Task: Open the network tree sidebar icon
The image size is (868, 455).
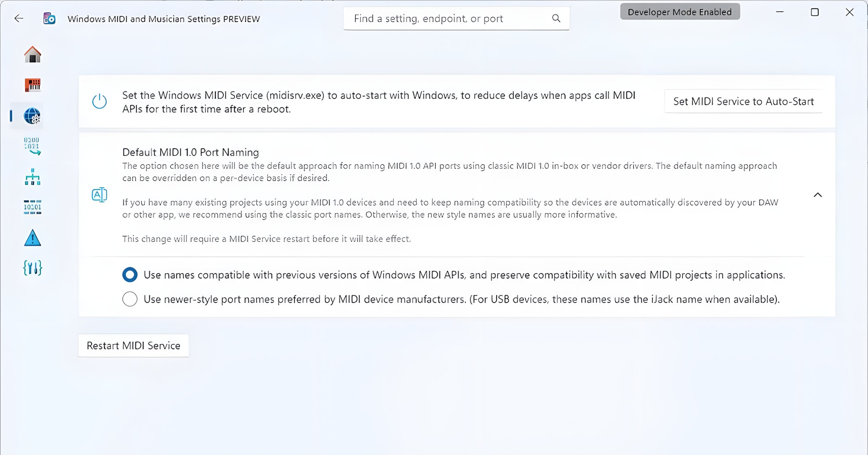Action: coord(33,177)
